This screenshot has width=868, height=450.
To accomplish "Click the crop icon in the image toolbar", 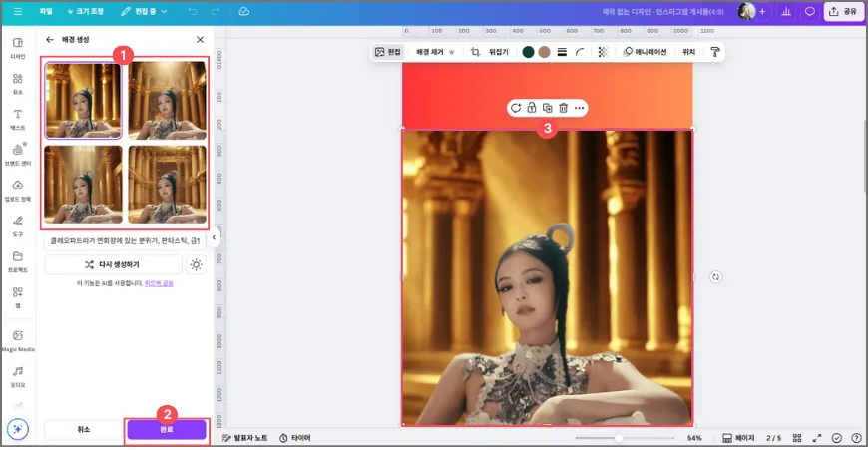I will click(x=476, y=52).
